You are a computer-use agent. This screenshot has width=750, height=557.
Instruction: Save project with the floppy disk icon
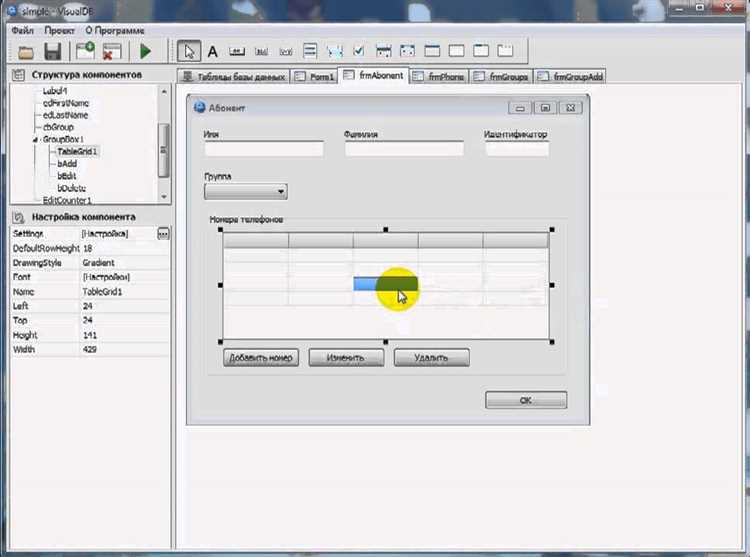tap(53, 52)
